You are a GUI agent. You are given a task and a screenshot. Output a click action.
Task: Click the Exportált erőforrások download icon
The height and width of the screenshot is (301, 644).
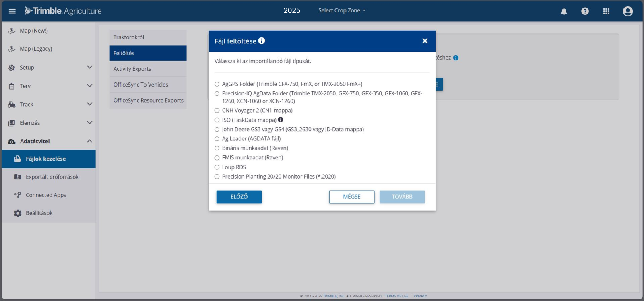point(18,177)
